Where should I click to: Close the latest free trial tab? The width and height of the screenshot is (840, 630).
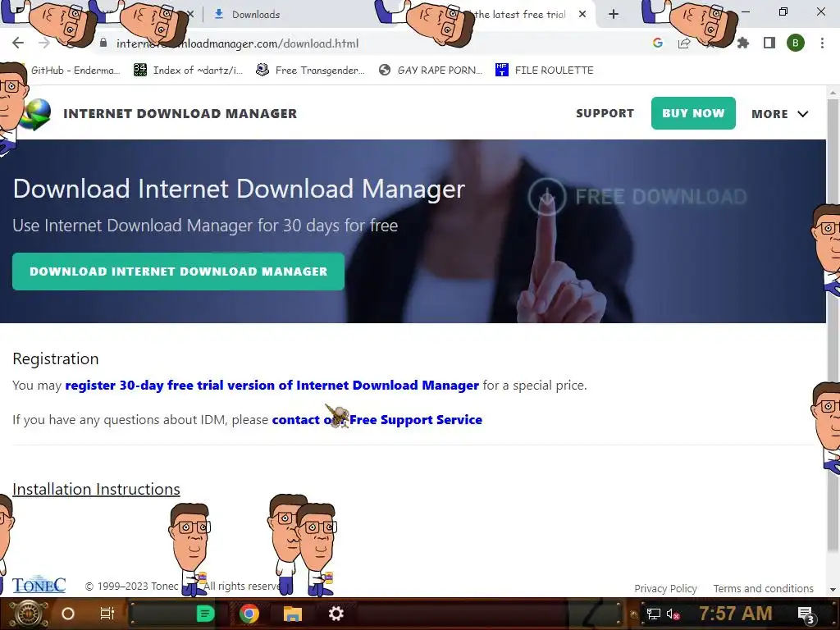pos(582,15)
